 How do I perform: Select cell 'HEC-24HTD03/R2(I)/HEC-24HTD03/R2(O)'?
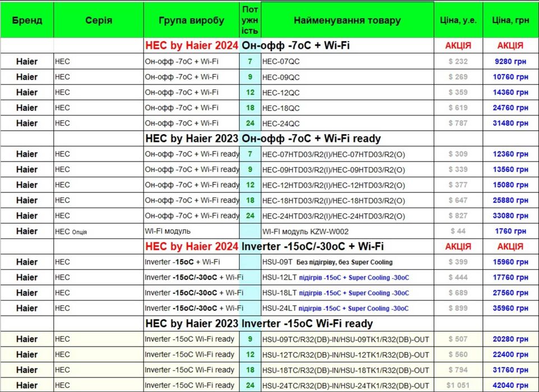click(x=347, y=216)
